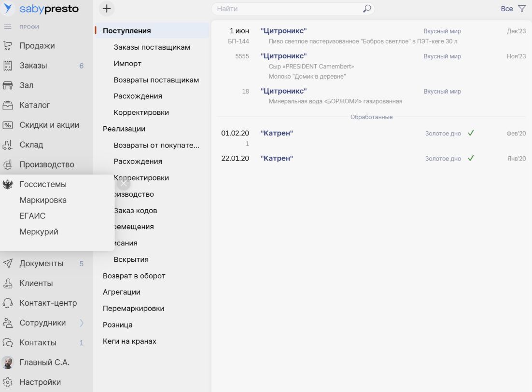The width and height of the screenshot is (532, 392).
Task: Click the Склад forklift icon
Action: click(x=7, y=145)
